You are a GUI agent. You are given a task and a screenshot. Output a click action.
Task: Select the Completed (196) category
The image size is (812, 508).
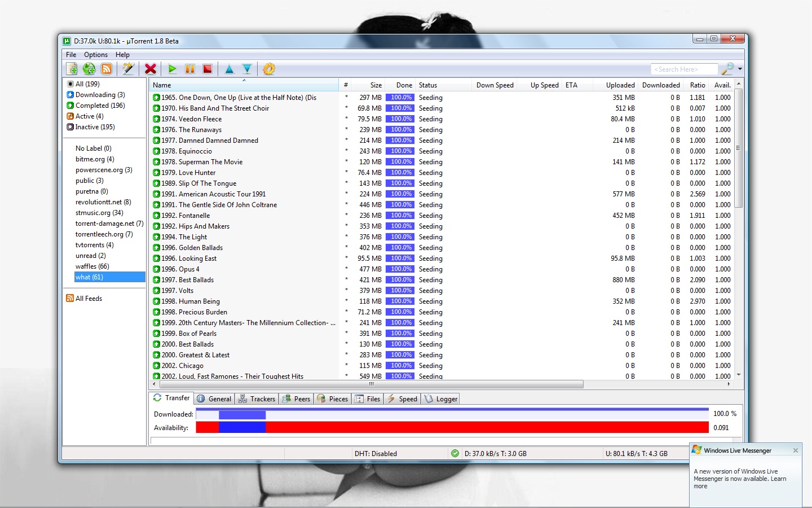[x=96, y=106]
